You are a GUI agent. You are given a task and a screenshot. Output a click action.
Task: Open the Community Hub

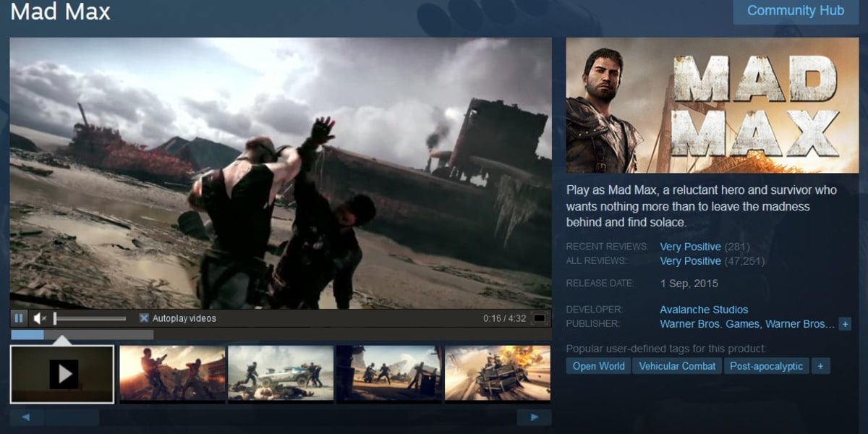pyautogui.click(x=796, y=11)
